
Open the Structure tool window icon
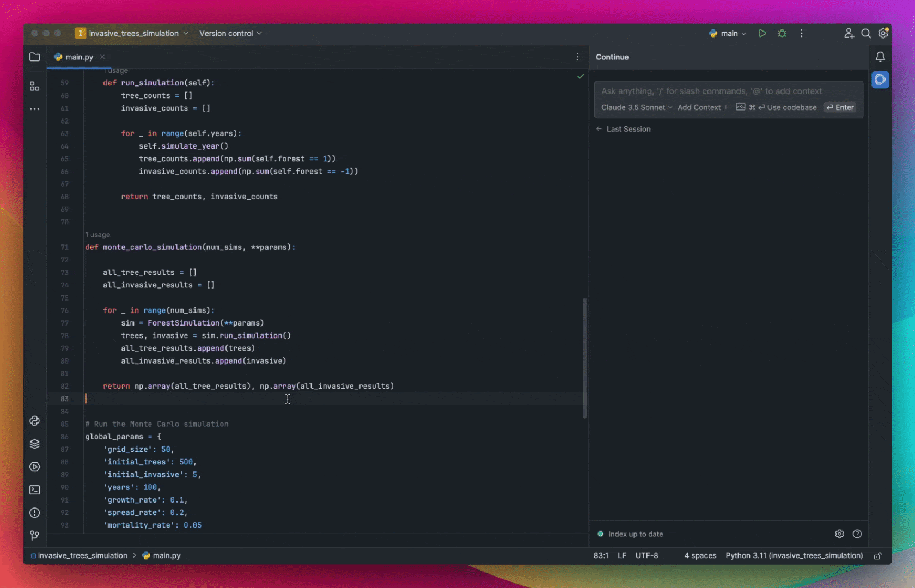tap(35, 86)
